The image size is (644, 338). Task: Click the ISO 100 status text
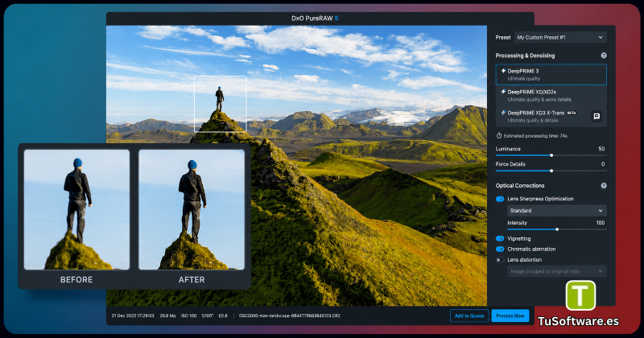coord(188,315)
